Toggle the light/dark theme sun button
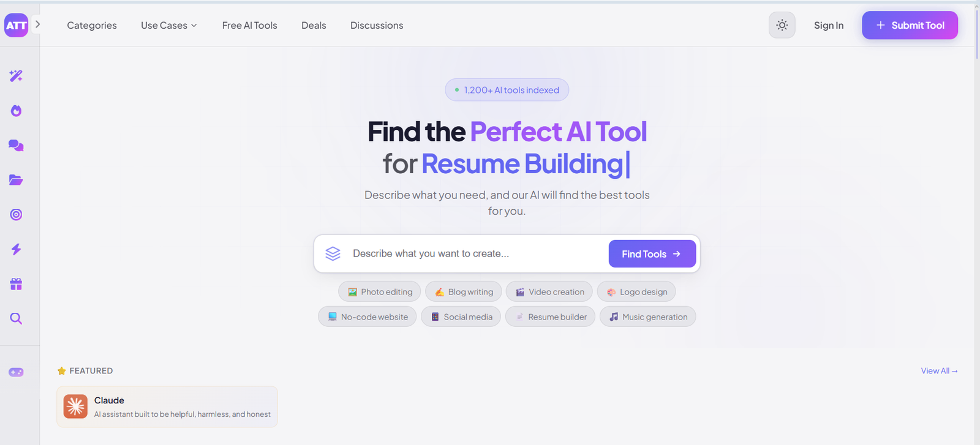The image size is (980, 445). (782, 25)
